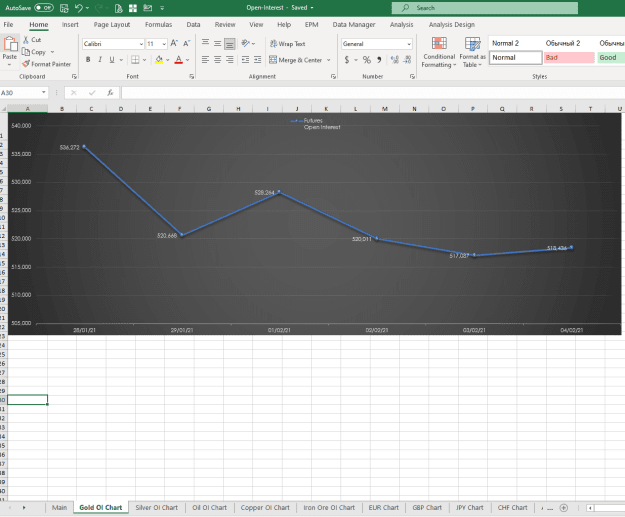
Task: Click the Paste icon
Action: pos(10,44)
